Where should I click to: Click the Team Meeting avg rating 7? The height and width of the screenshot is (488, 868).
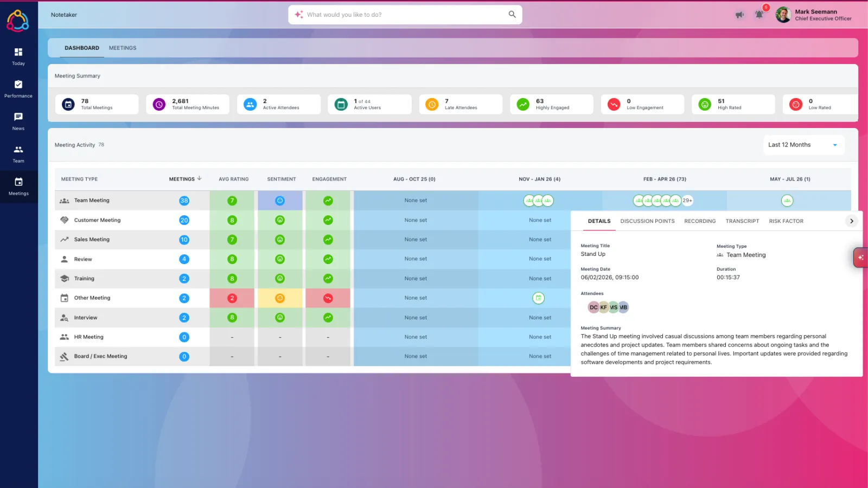tap(232, 201)
